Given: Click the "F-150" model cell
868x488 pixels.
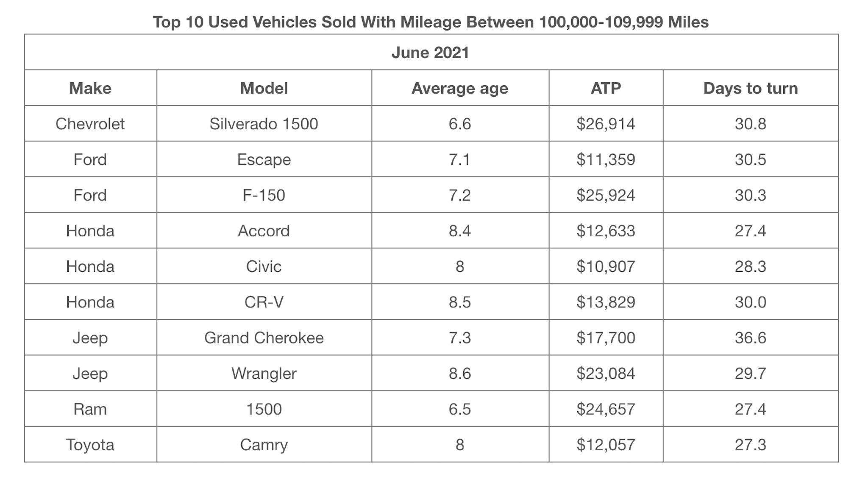Looking at the screenshot, I should (264, 195).
